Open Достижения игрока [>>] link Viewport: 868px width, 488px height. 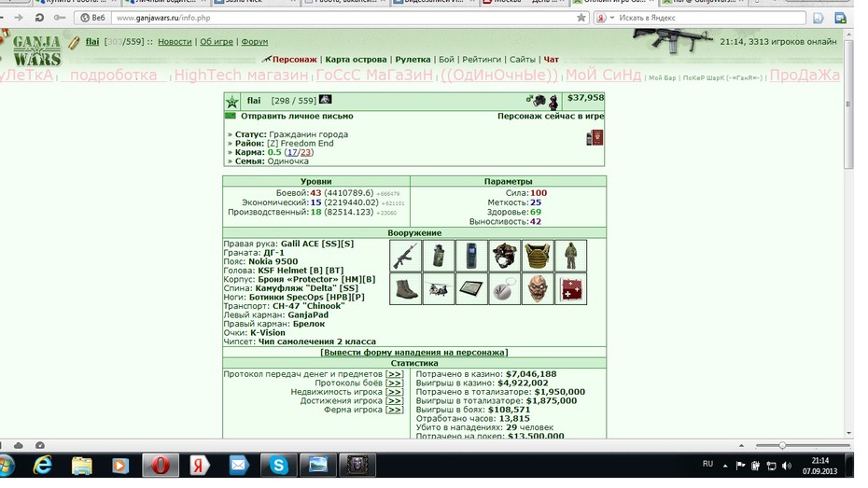(x=394, y=401)
